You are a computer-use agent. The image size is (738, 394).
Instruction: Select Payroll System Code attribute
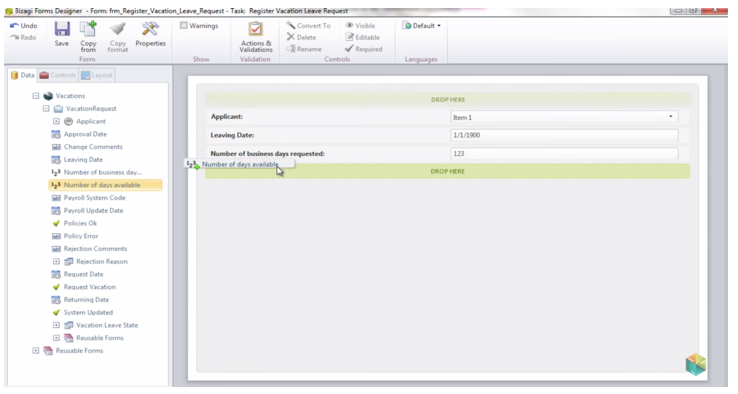[95, 198]
